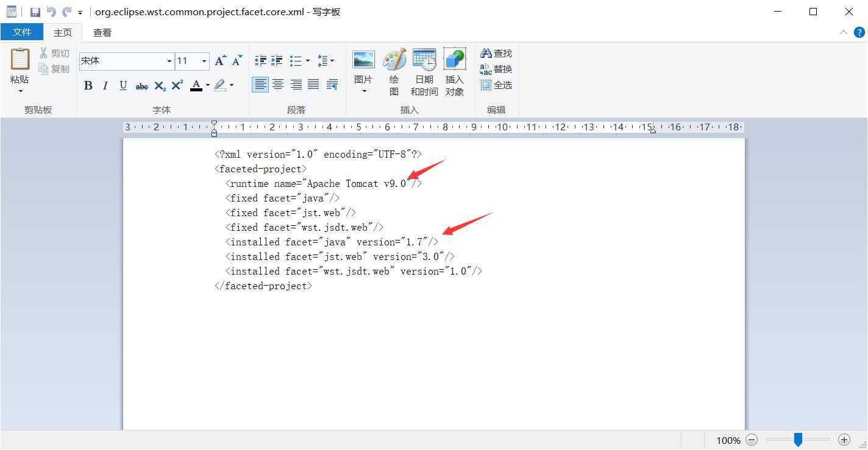The image size is (868, 450).
Task: Open the highlight color dropdown arrow
Action: [232, 85]
